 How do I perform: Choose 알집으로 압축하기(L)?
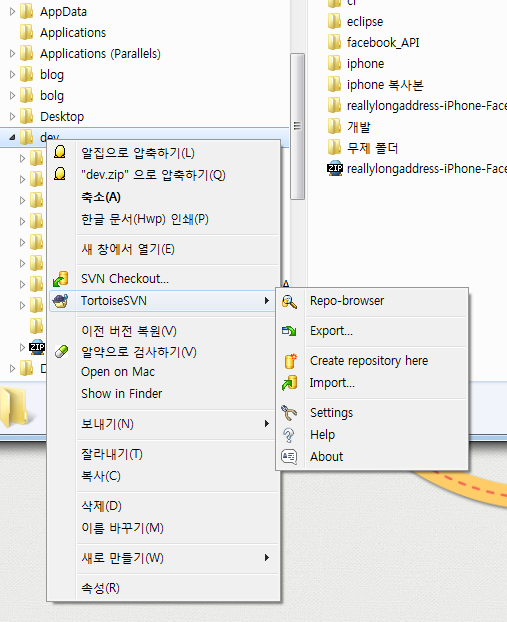coord(163,153)
